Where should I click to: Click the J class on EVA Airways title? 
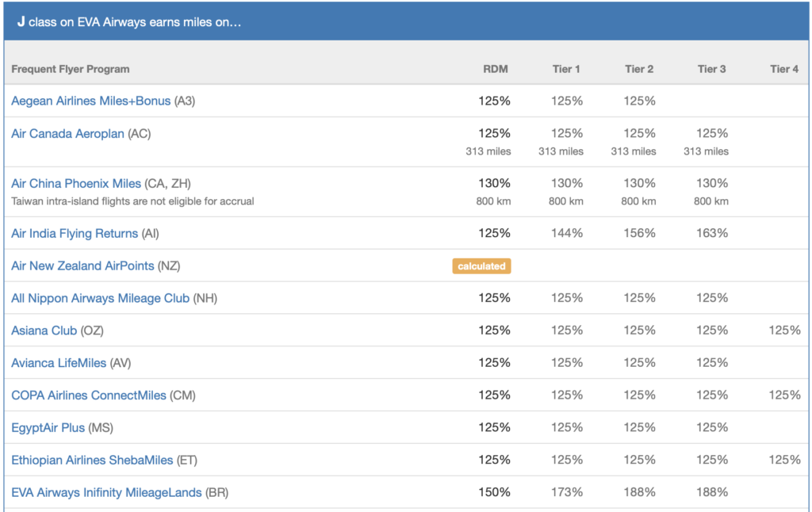(x=129, y=22)
